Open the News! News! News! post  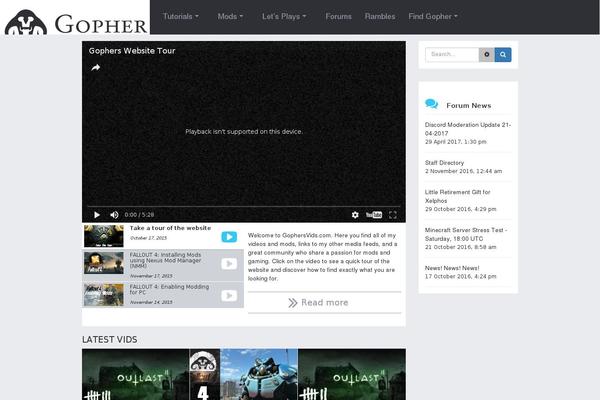[x=452, y=268]
